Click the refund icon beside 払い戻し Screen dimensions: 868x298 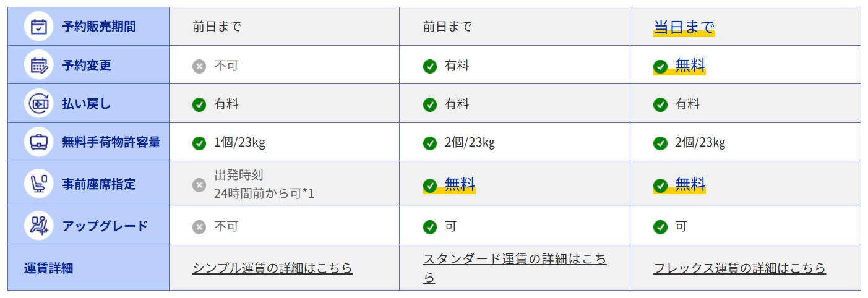coord(39,103)
